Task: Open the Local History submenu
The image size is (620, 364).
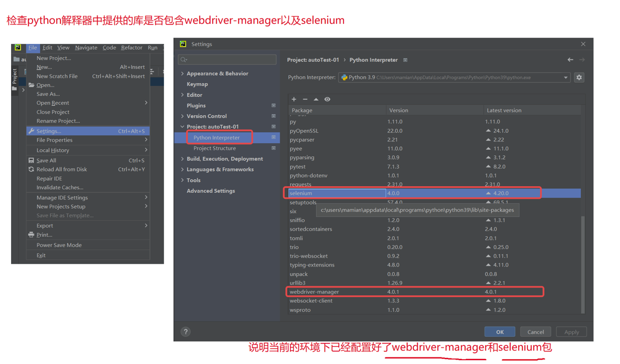Action: coord(88,150)
